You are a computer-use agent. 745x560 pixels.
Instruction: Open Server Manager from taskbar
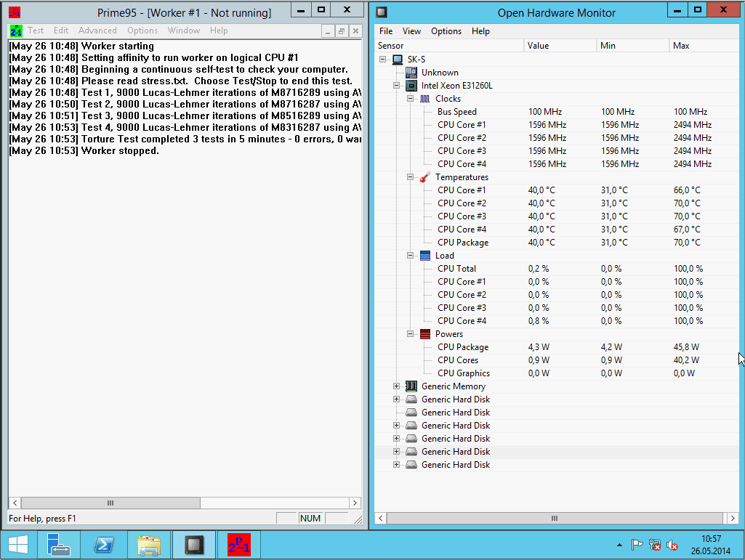click(x=58, y=545)
